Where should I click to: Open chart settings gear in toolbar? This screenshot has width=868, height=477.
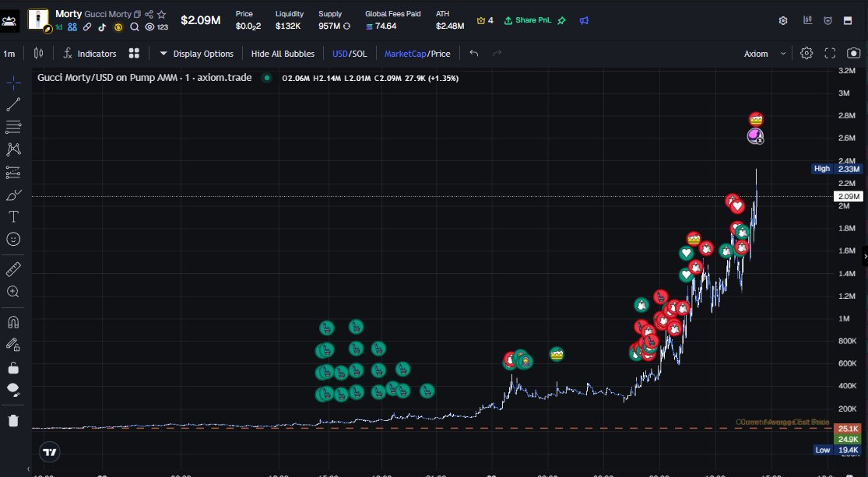click(807, 53)
